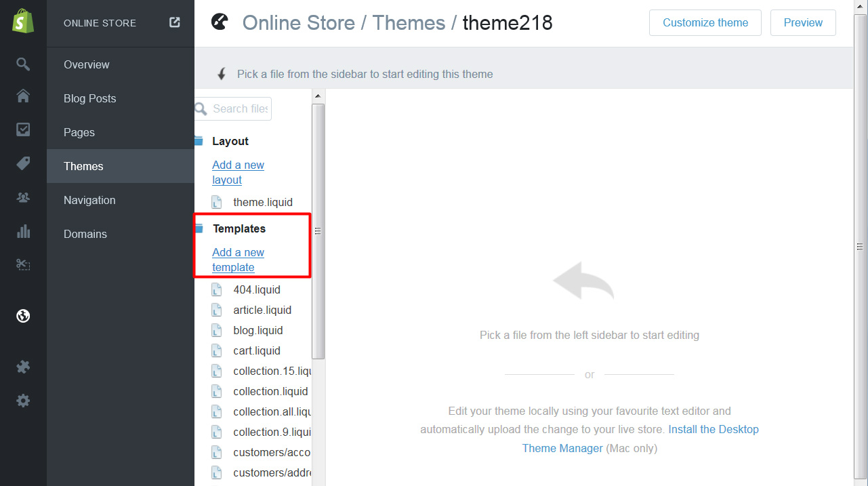Screen dimensions: 868x486
Task: Click the Shopify logo icon
Action: [x=23, y=21]
